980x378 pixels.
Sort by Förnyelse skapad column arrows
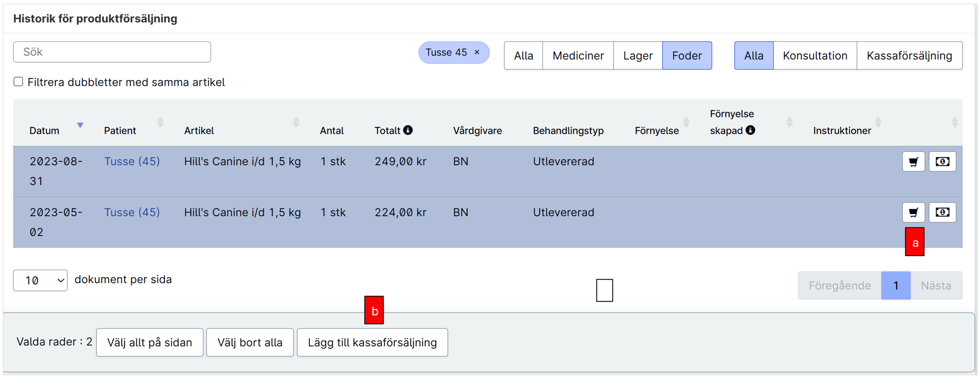click(x=790, y=123)
